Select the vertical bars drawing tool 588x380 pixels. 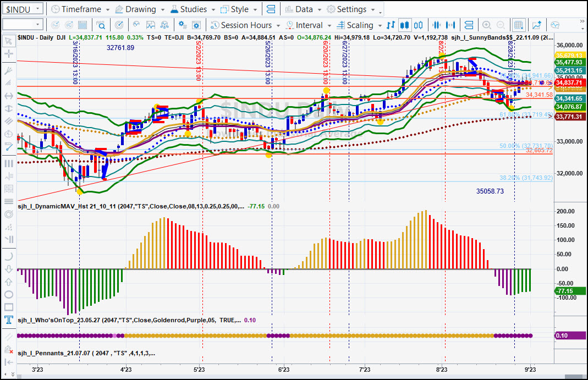pos(8,163)
